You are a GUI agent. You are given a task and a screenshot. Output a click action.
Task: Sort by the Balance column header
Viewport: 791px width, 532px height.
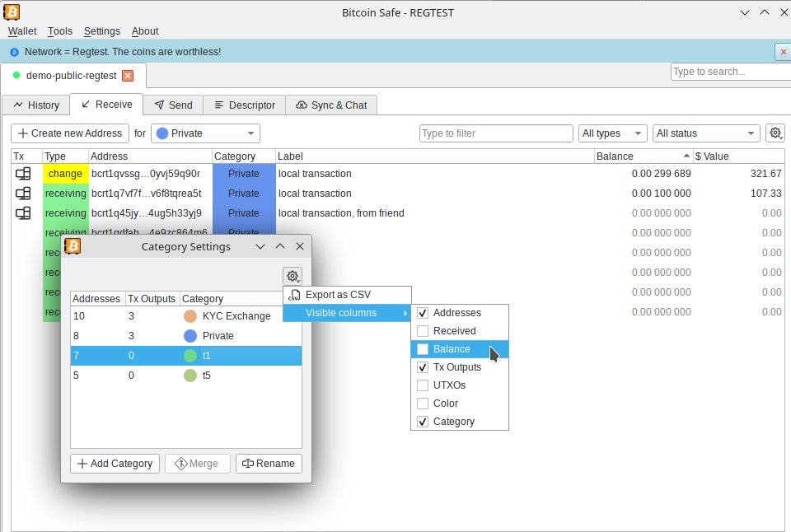click(644, 156)
